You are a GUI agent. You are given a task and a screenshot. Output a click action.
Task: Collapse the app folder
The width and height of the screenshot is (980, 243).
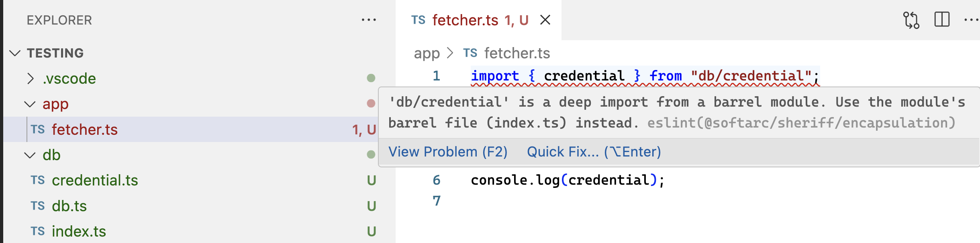(x=30, y=104)
